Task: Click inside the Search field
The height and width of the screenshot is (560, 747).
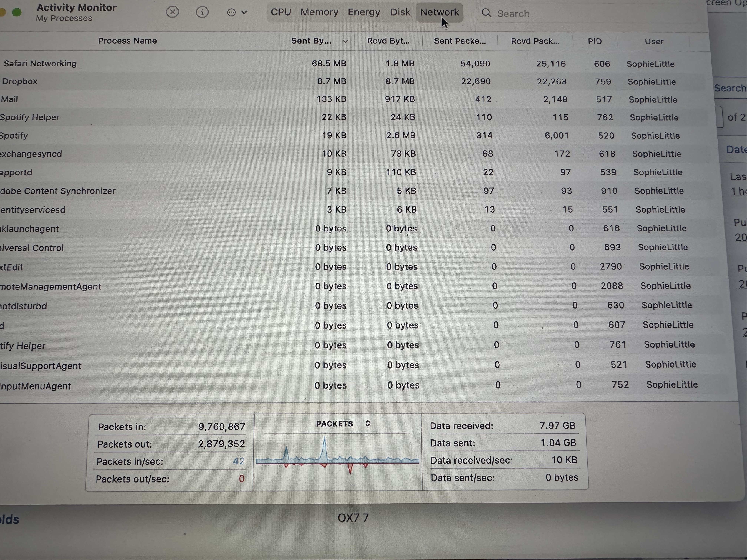Action: click(574, 14)
